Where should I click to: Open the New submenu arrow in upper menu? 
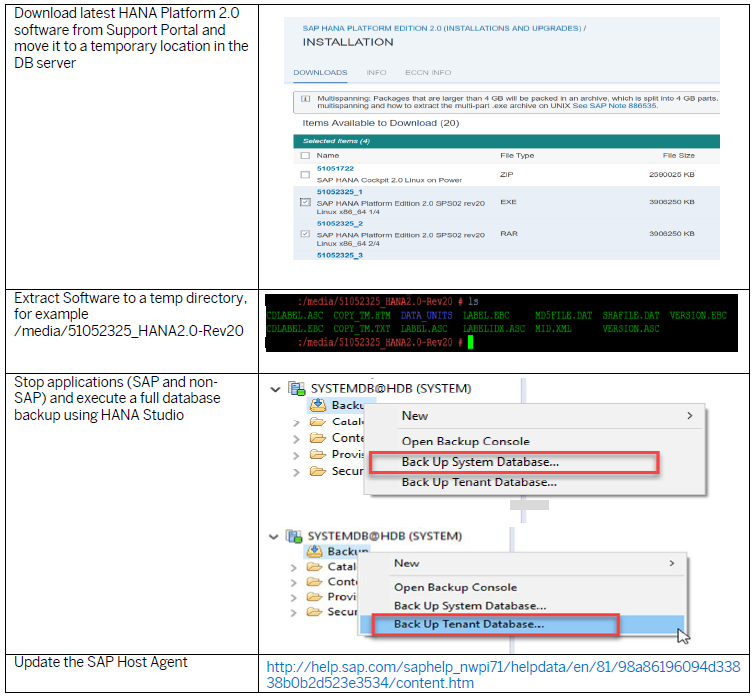(689, 416)
